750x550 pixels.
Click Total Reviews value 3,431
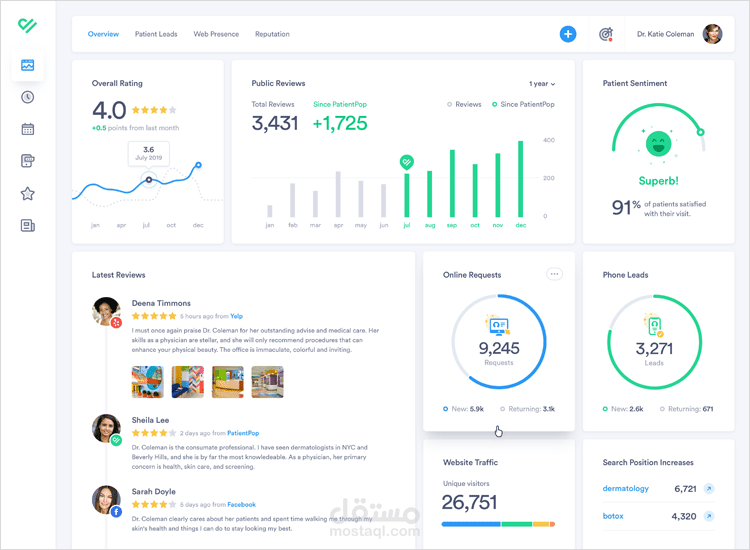[275, 123]
